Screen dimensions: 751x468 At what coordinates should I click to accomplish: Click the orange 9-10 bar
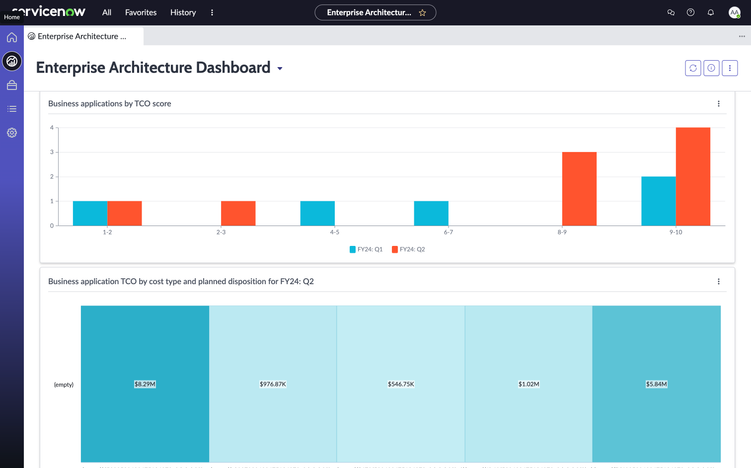coord(693,176)
